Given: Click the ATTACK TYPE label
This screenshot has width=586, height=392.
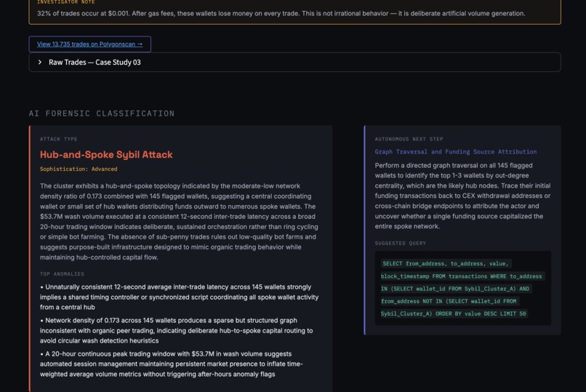Looking at the screenshot, I should [59, 139].
